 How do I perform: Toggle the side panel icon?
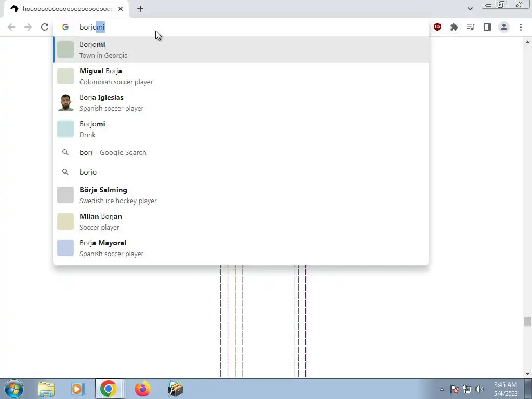click(x=487, y=27)
